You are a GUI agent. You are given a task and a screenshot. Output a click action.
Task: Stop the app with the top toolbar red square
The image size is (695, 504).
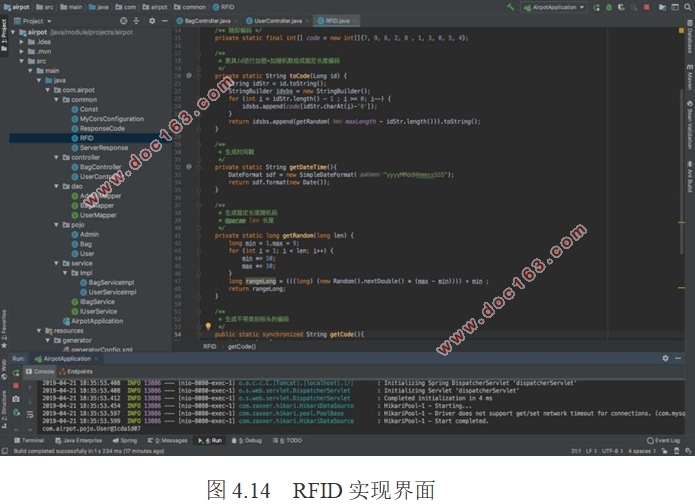tap(647, 7)
